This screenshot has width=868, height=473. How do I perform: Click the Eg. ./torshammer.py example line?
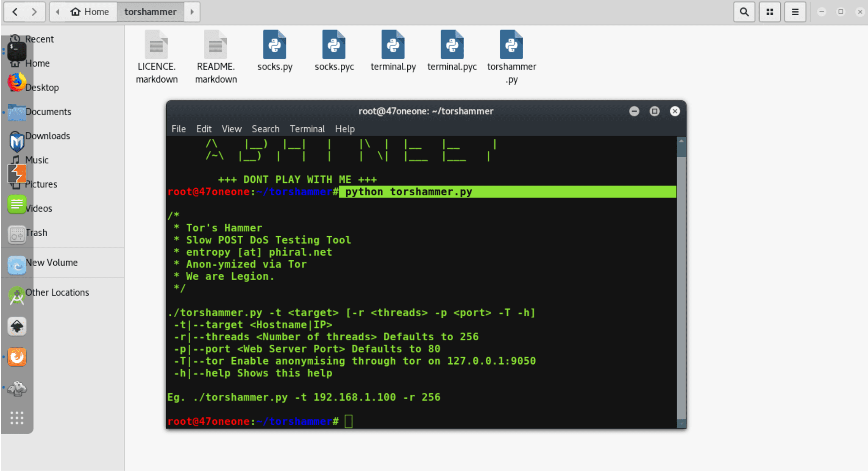[x=303, y=397]
